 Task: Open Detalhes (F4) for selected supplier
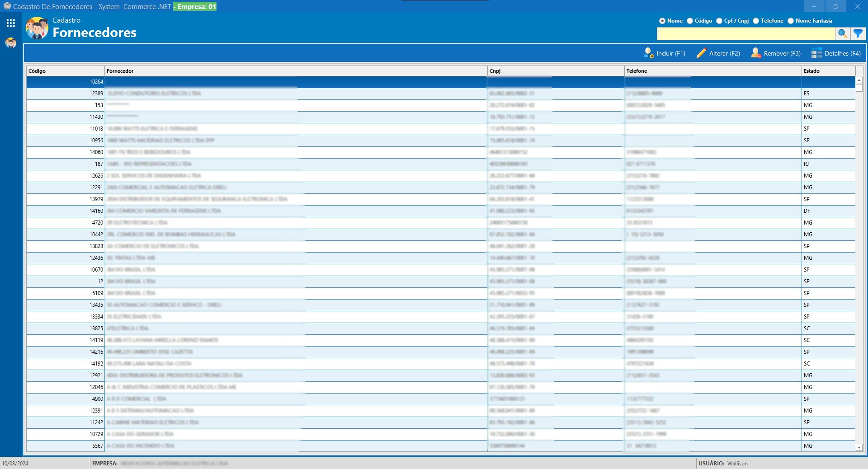click(x=836, y=53)
